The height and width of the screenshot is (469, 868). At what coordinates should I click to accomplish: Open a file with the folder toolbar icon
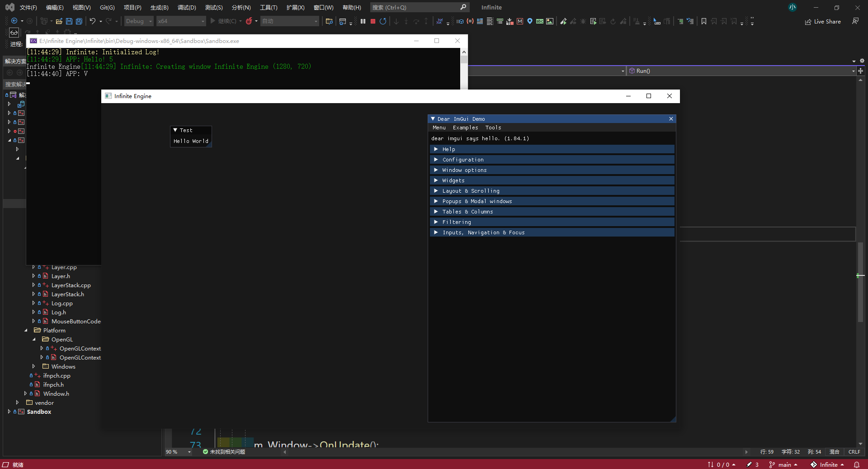pos(59,21)
